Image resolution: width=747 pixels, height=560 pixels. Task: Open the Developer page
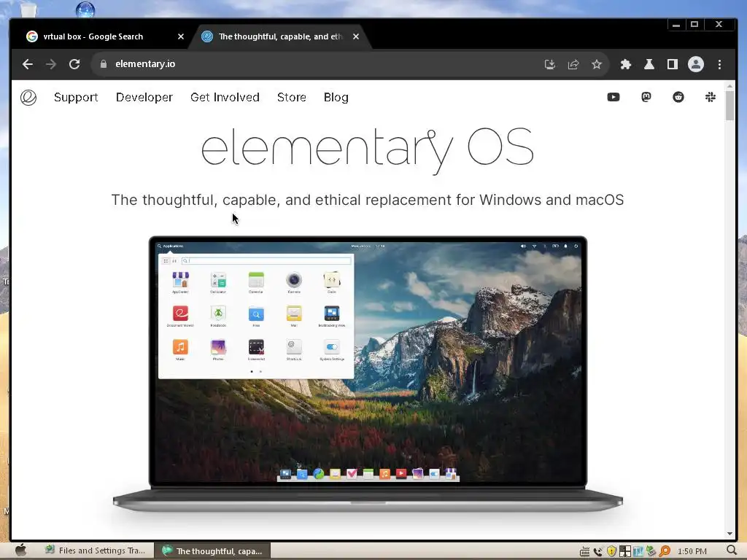click(144, 97)
